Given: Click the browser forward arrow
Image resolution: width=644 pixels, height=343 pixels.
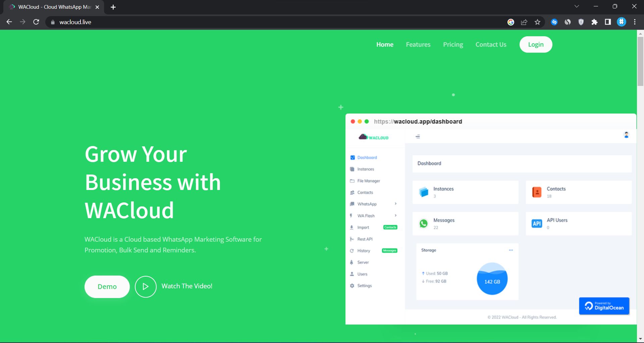Looking at the screenshot, I should [x=22, y=22].
